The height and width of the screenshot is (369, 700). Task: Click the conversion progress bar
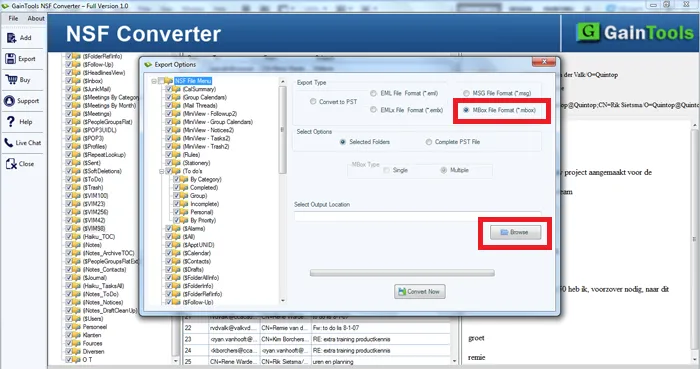402,273
